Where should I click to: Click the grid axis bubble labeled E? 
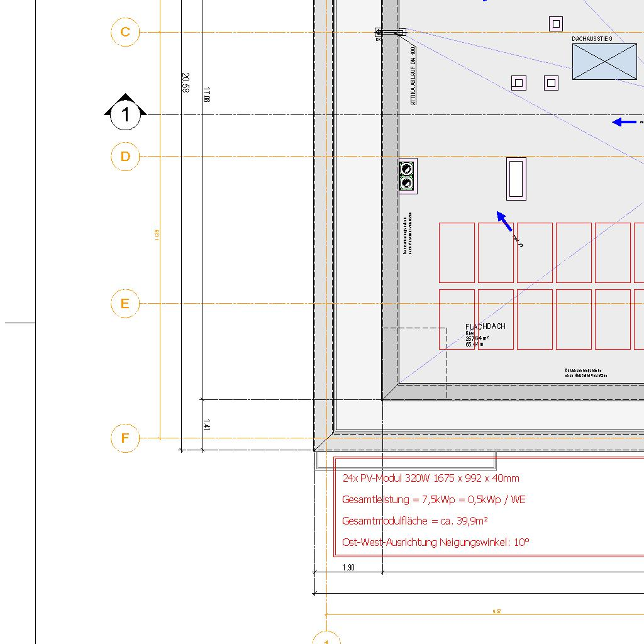point(125,304)
